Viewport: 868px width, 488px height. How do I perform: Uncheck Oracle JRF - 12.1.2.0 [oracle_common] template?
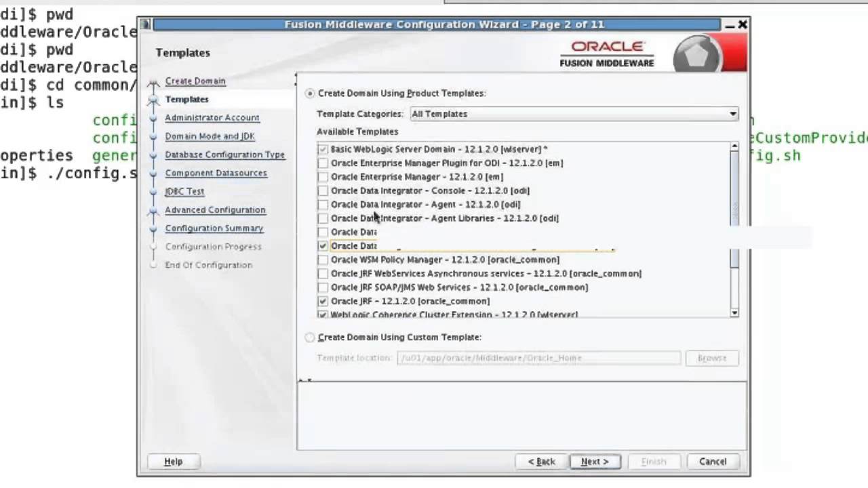[x=323, y=302]
